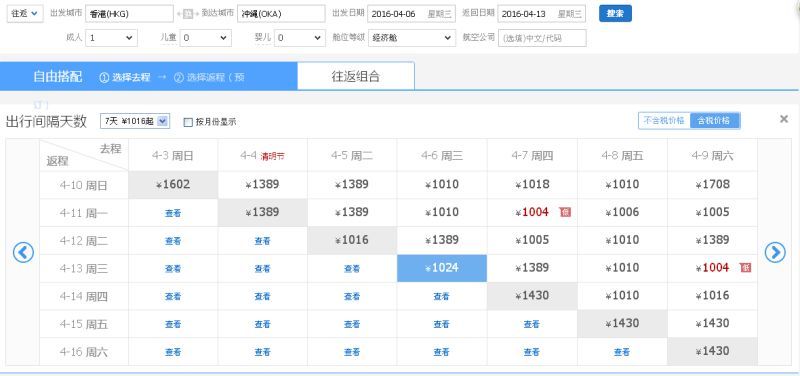Click step two choose return flight

[x=209, y=78]
